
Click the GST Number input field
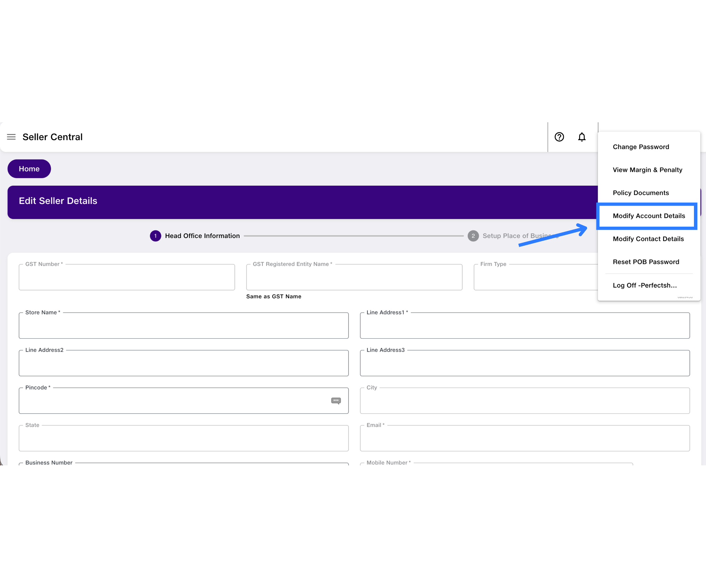127,277
